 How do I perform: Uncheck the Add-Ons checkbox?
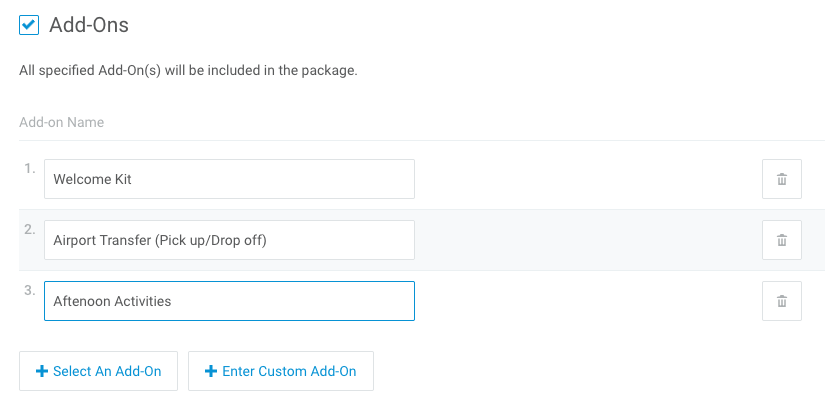pyautogui.click(x=29, y=25)
